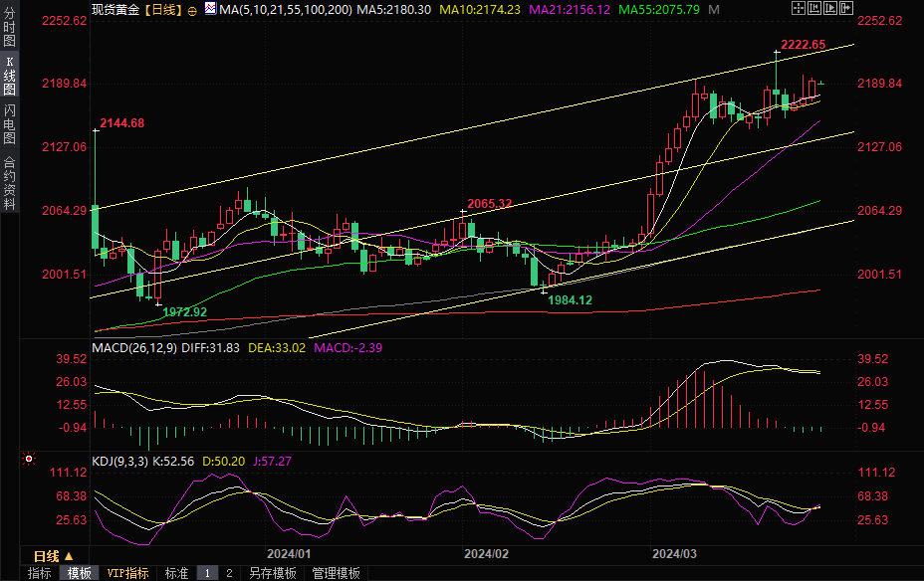This screenshot has height=581, width=924.
Task: Select the 标准 indicator mode
Action: pos(176,573)
